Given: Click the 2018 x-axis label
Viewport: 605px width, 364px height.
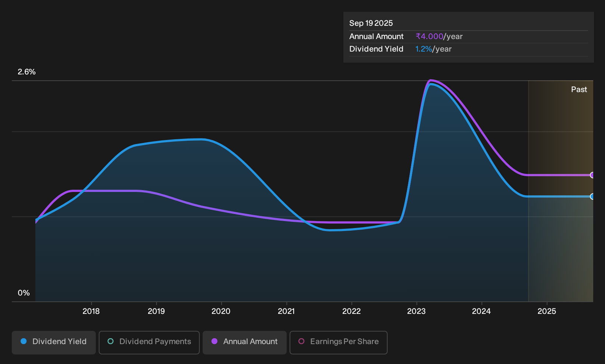Looking at the screenshot, I should 91,311.
